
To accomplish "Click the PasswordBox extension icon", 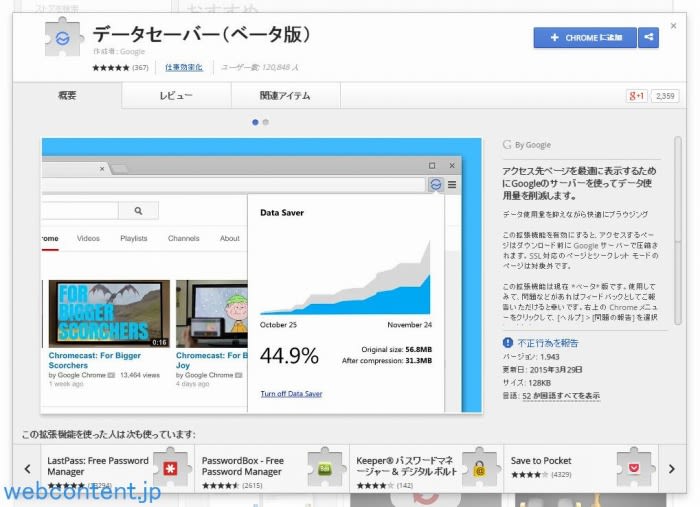I will [x=326, y=467].
